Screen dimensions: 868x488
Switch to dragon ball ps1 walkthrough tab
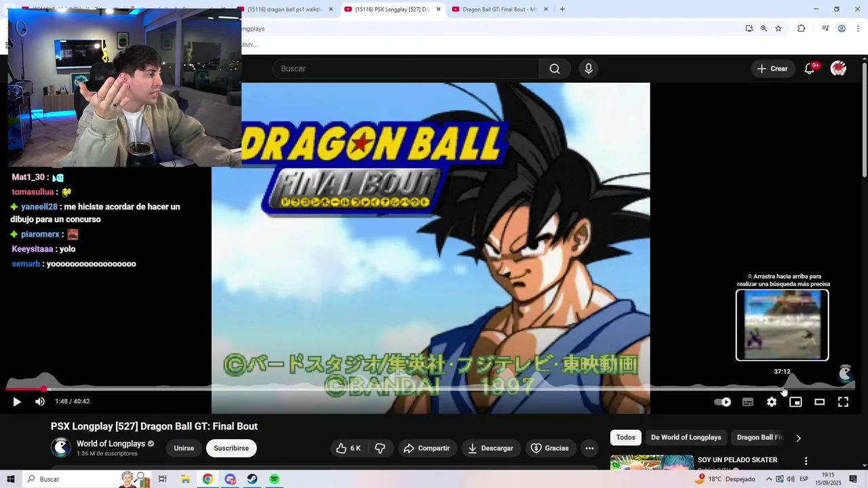tap(284, 9)
